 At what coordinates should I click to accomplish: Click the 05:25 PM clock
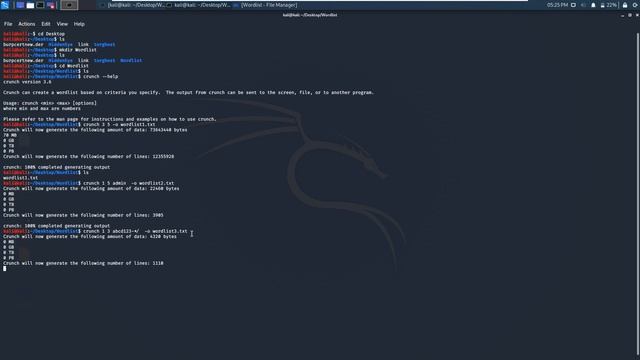557,5
